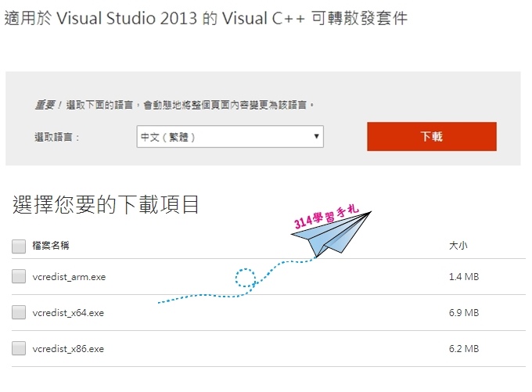Click the 6.2 MB size value

point(464,348)
